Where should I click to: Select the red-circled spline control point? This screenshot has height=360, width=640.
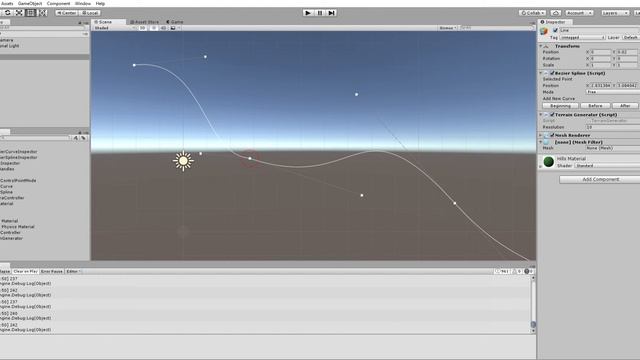(250, 158)
